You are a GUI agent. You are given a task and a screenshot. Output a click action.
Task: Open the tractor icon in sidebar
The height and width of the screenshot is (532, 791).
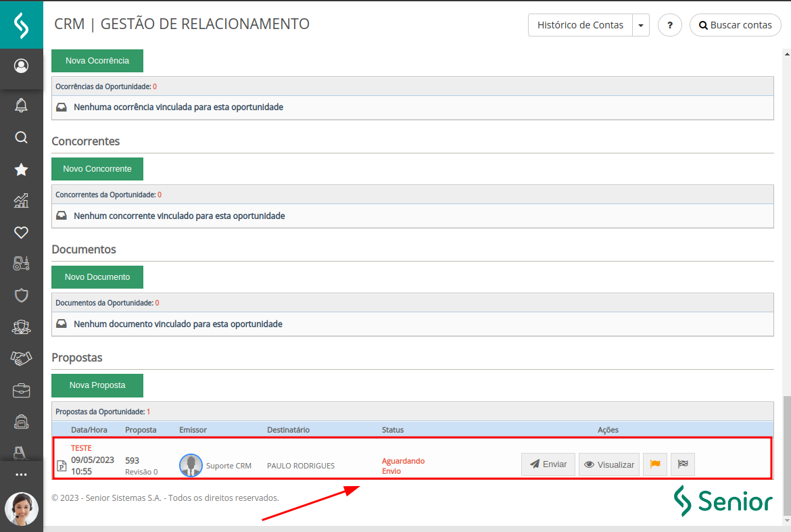(21, 264)
